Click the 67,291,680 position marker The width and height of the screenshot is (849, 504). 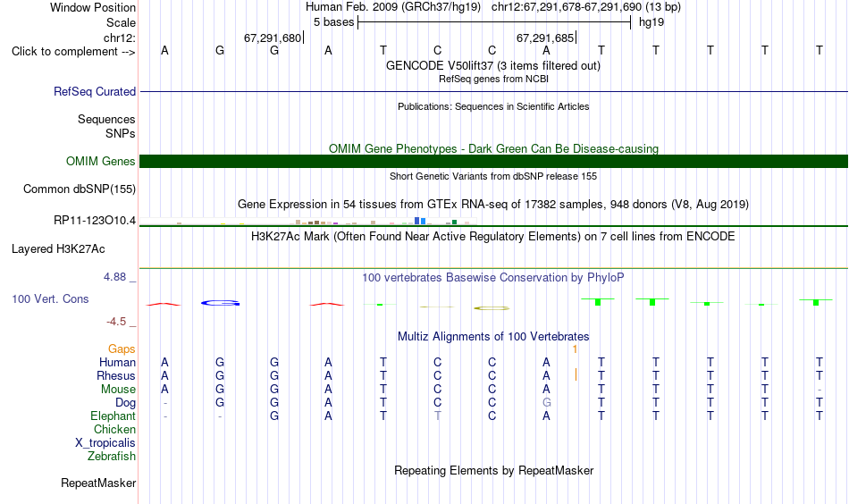(273, 38)
